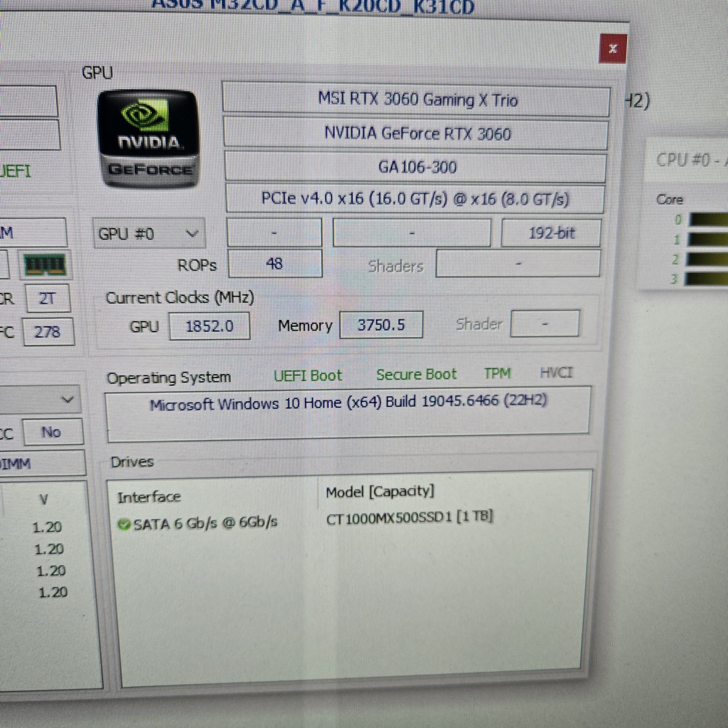The height and width of the screenshot is (728, 728).
Task: Click the GA106-300 chip field
Action: (416, 167)
